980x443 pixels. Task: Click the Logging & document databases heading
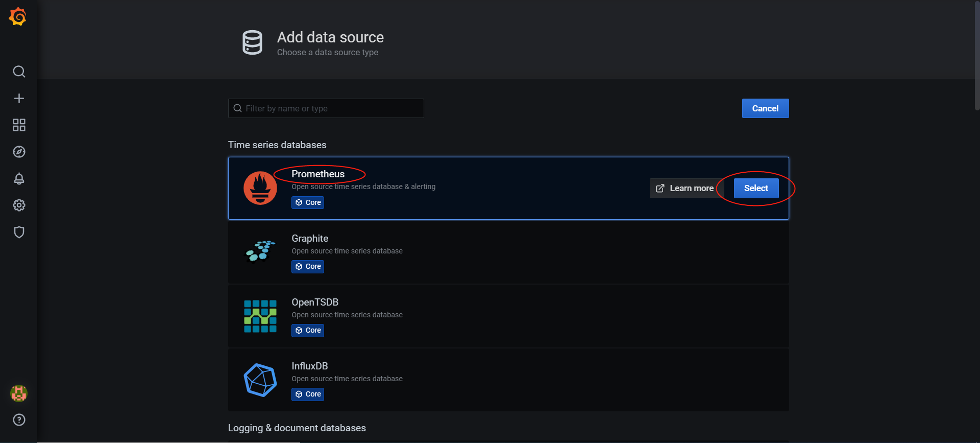click(x=297, y=428)
